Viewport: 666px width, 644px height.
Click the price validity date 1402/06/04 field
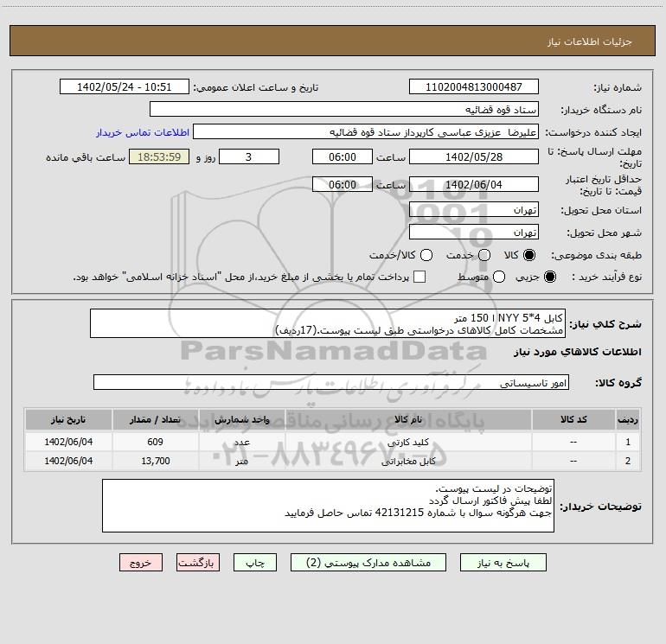click(474, 184)
